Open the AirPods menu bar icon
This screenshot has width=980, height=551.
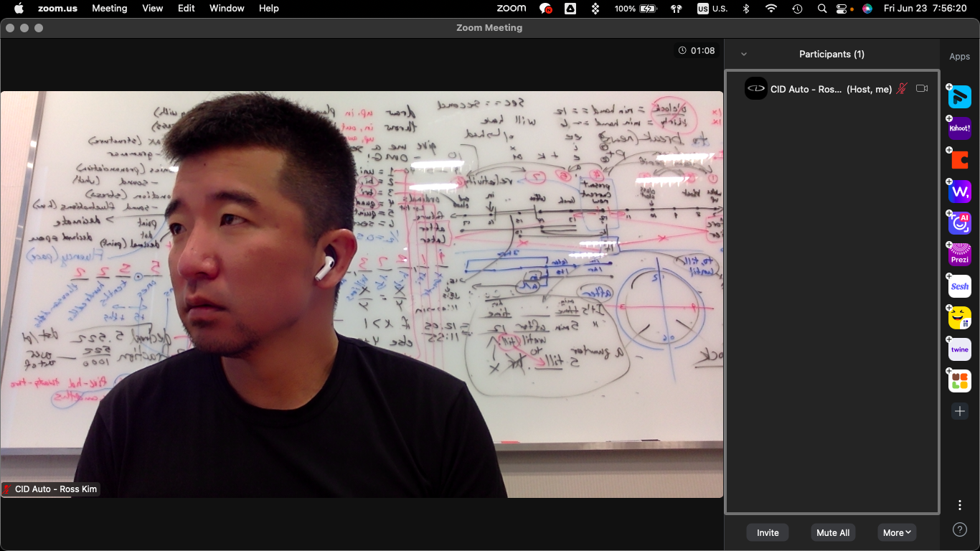pos(676,9)
